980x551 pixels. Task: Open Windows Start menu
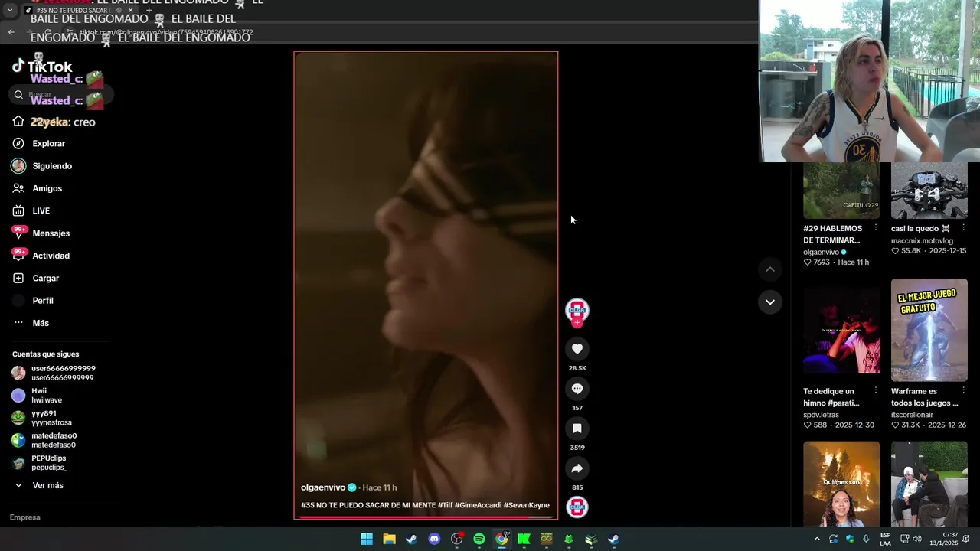click(x=367, y=539)
